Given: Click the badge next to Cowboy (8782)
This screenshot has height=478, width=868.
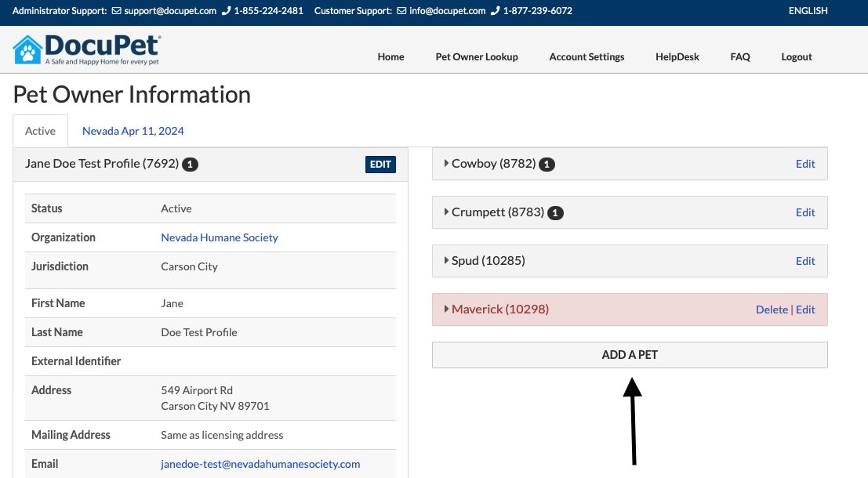Looking at the screenshot, I should pos(547,165).
